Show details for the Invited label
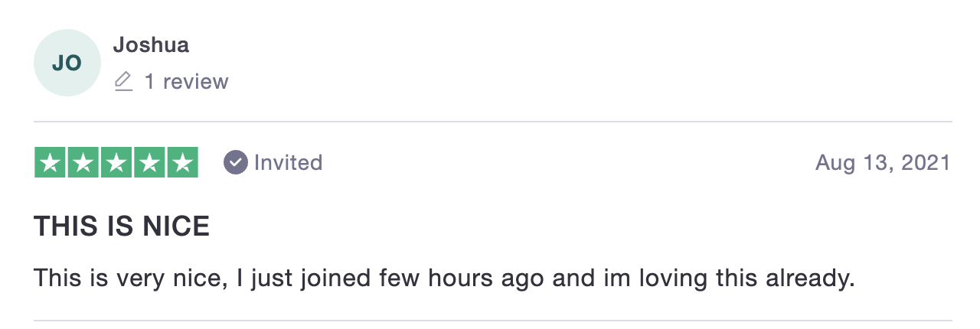Viewport: 980px width, 329px height. (288, 162)
